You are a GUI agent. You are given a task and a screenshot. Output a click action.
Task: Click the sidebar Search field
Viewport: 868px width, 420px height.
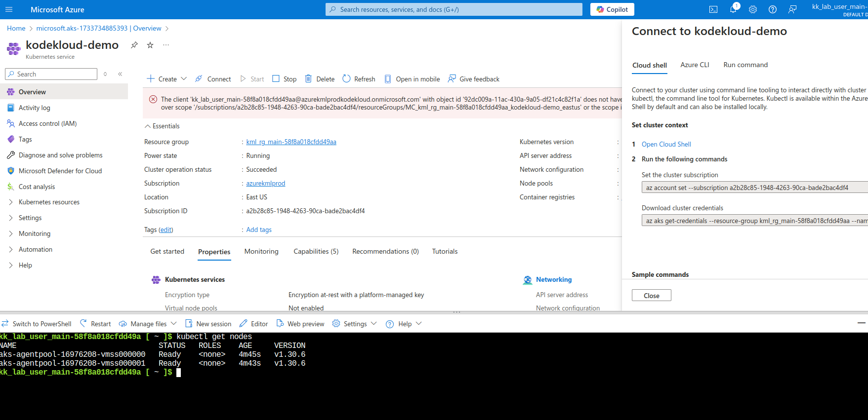click(x=51, y=74)
